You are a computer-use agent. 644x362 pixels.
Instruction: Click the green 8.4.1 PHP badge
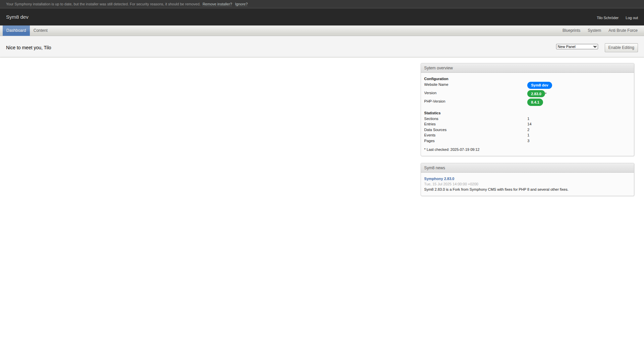tap(535, 102)
